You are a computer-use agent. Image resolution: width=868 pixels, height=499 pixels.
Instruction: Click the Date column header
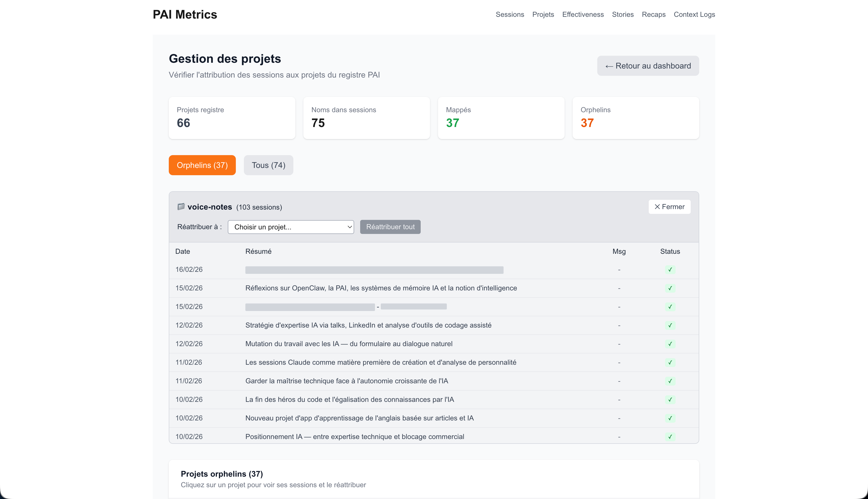point(183,251)
